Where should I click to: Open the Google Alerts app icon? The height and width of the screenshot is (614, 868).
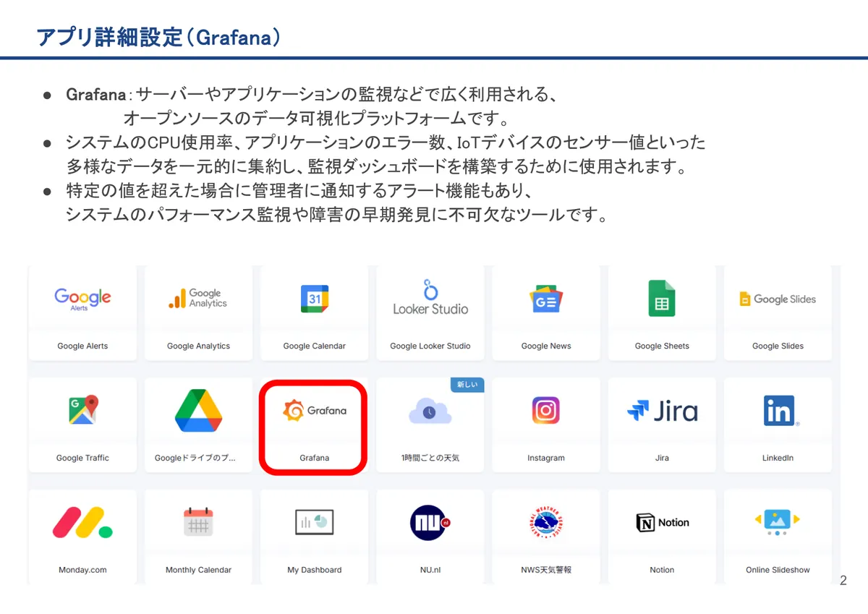(x=82, y=298)
